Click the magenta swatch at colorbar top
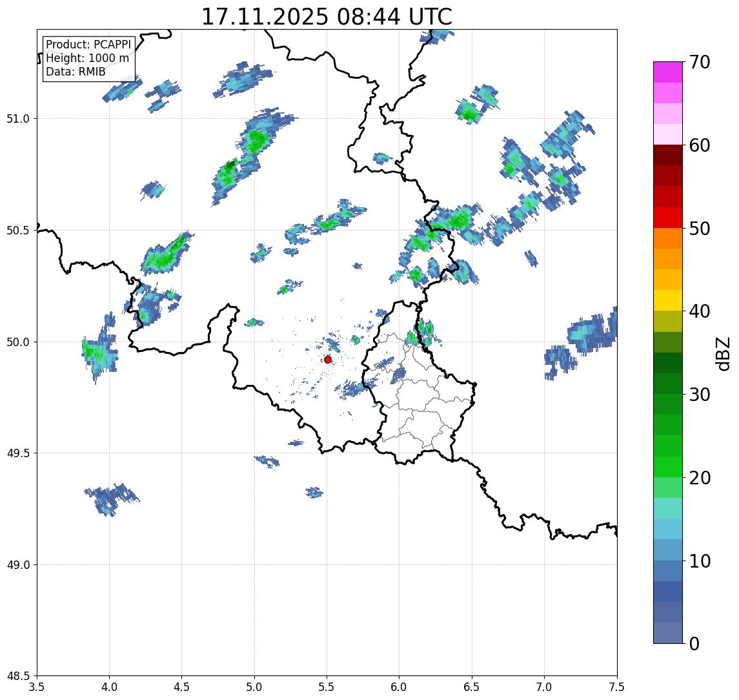739x700 pixels. [x=668, y=72]
